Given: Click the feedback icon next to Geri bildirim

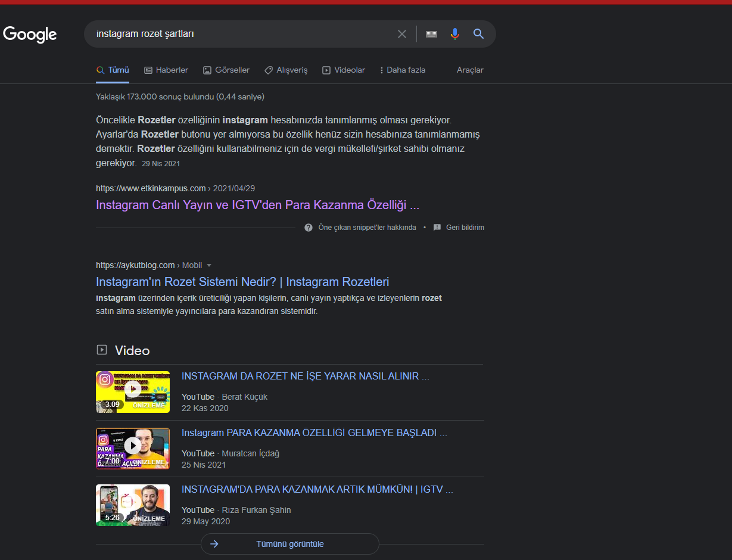Looking at the screenshot, I should click(437, 228).
